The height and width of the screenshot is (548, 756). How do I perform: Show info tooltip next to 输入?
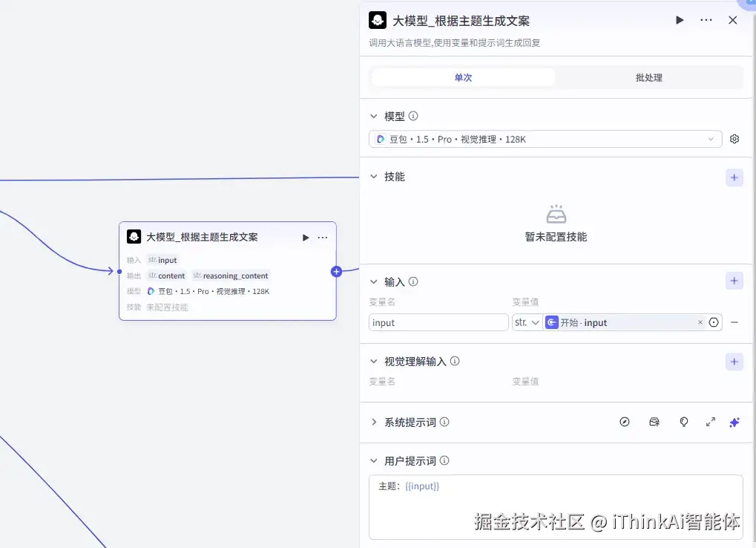(x=413, y=281)
